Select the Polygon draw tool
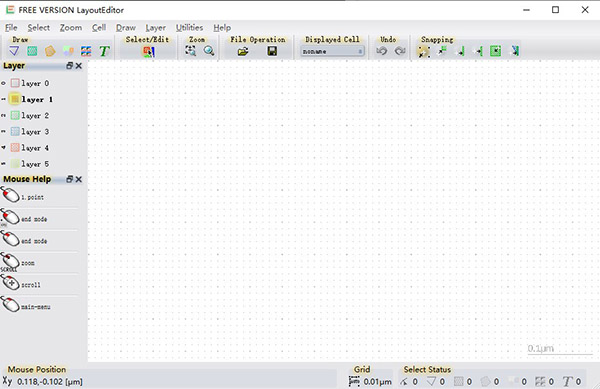 [50, 51]
